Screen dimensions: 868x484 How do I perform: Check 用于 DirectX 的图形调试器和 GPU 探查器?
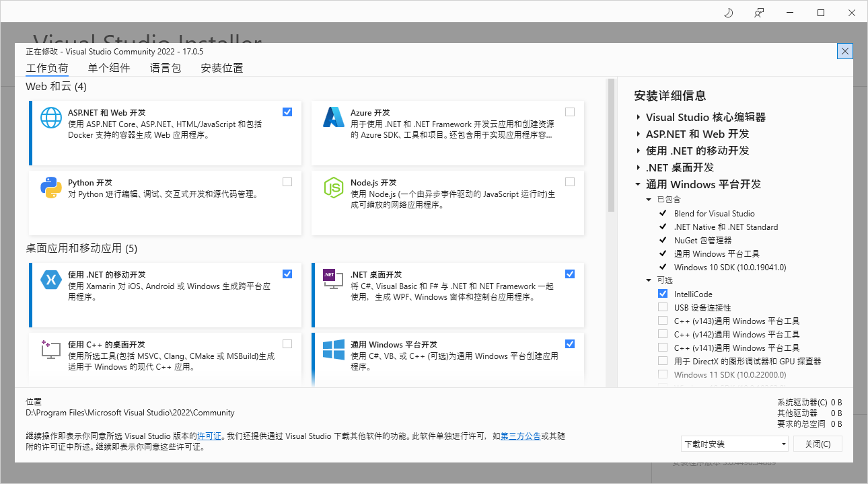663,361
